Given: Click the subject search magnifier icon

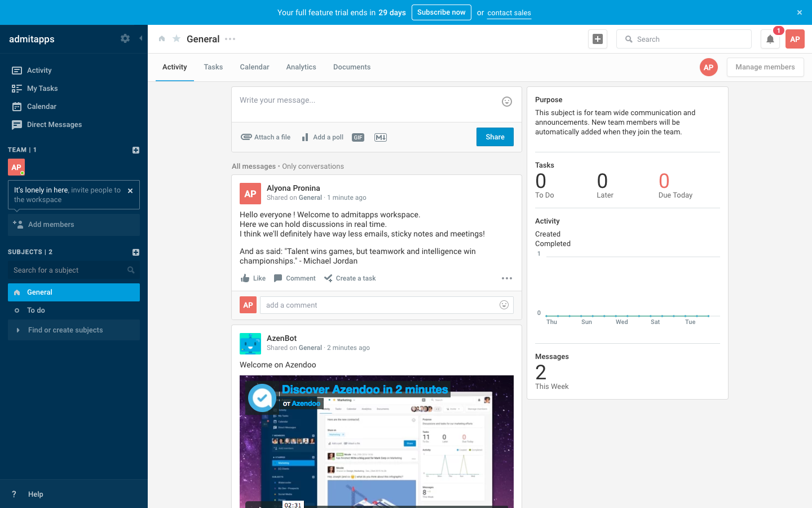Looking at the screenshot, I should pos(131,270).
